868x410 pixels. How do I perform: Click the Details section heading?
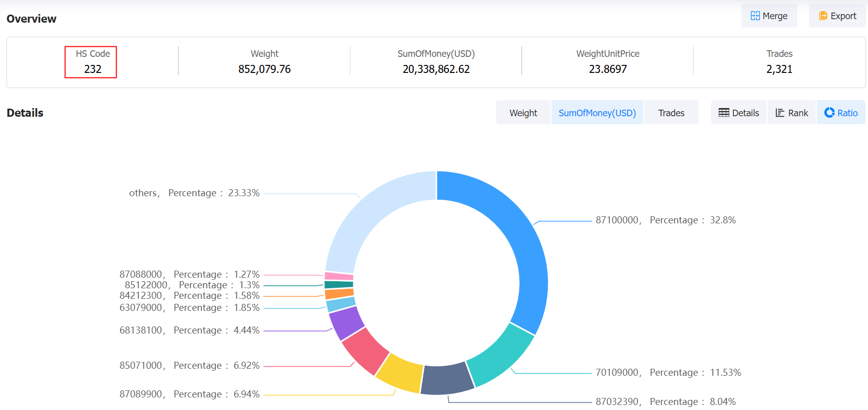[25, 113]
